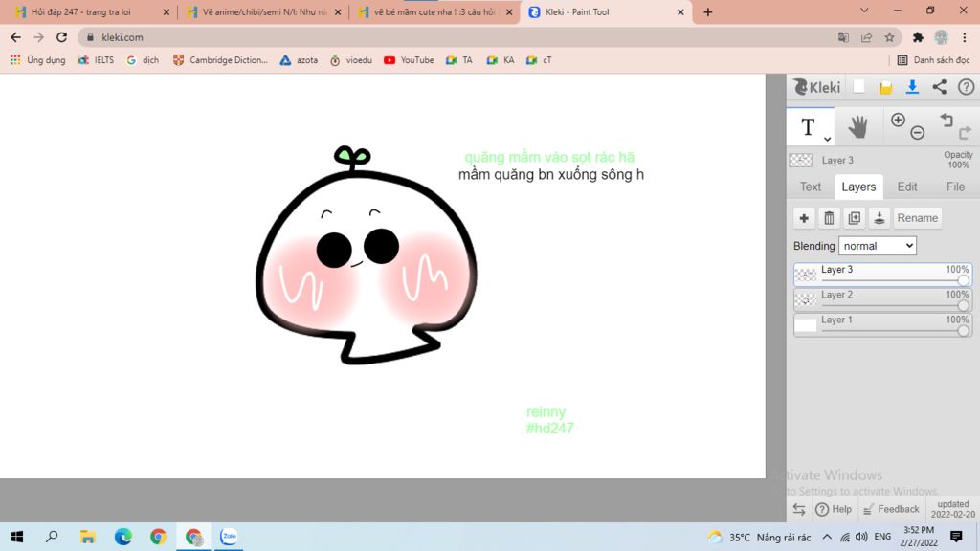Flip the panel side with the arrows icon
The height and width of the screenshot is (551, 980).
(x=799, y=509)
